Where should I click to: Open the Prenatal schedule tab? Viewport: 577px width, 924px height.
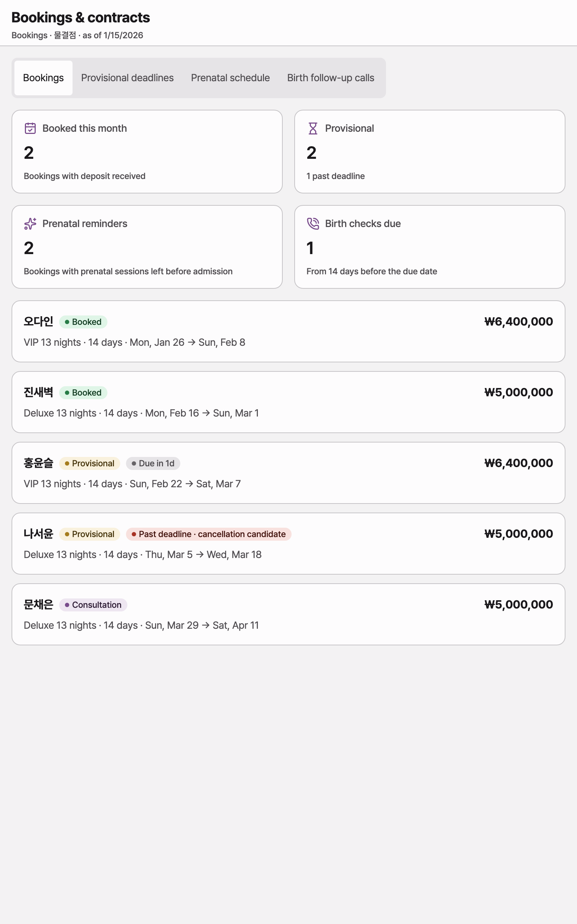tap(230, 78)
